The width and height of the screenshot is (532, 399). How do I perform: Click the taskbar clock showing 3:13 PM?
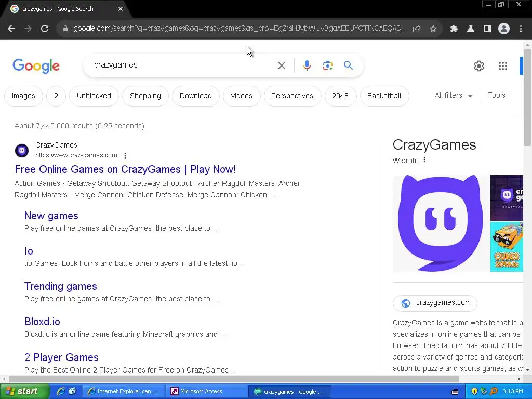513,392
